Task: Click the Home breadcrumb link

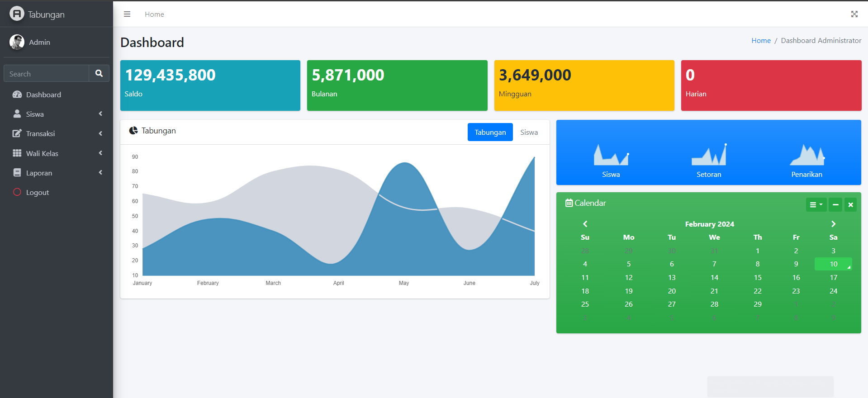Action: [761, 41]
